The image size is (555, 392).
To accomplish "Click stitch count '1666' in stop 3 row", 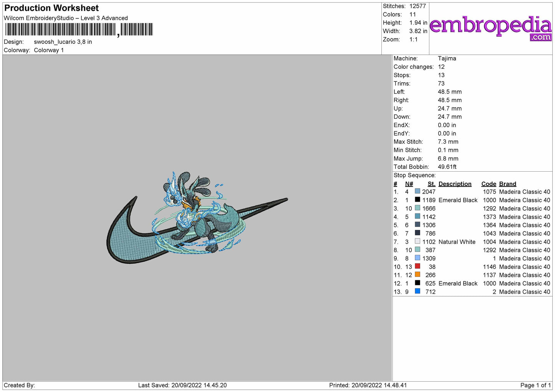I will click(429, 208).
